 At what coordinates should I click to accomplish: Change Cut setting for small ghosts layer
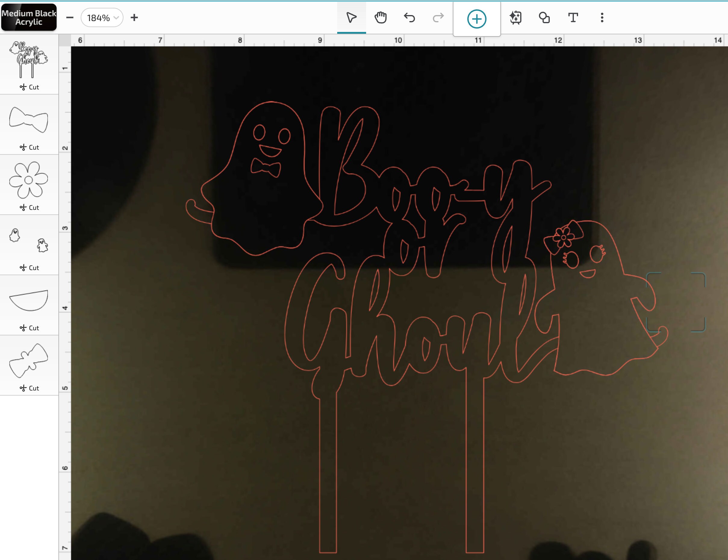pyautogui.click(x=29, y=268)
